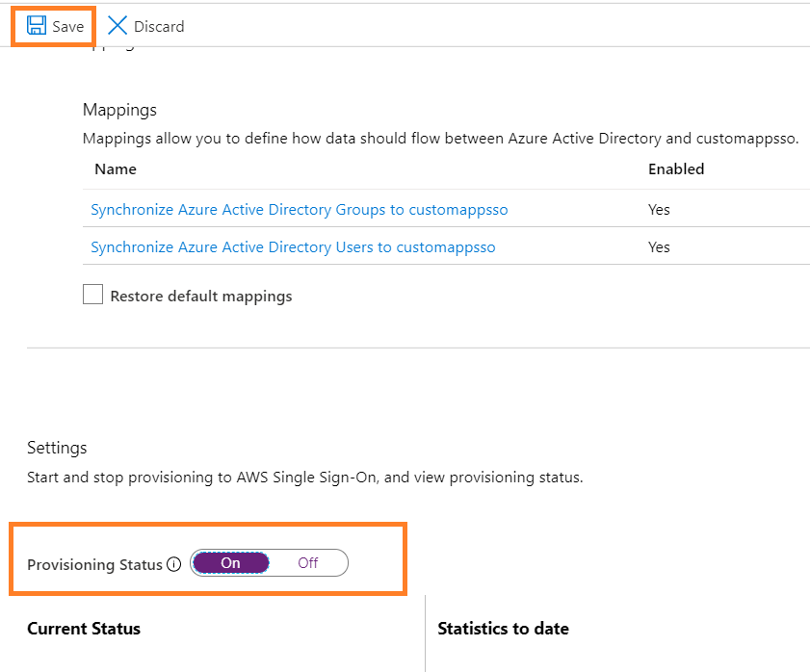Click the Discard X icon
810x672 pixels.
click(118, 26)
